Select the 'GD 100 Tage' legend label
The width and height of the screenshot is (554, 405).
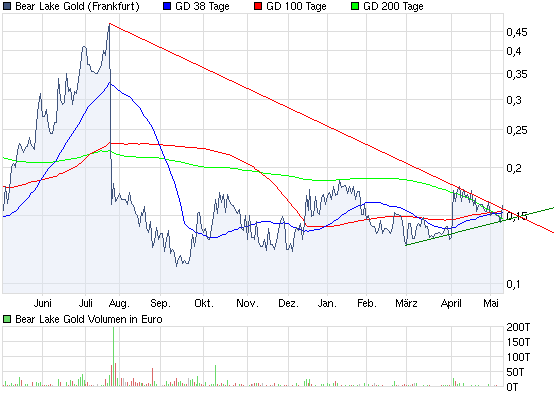296,6
